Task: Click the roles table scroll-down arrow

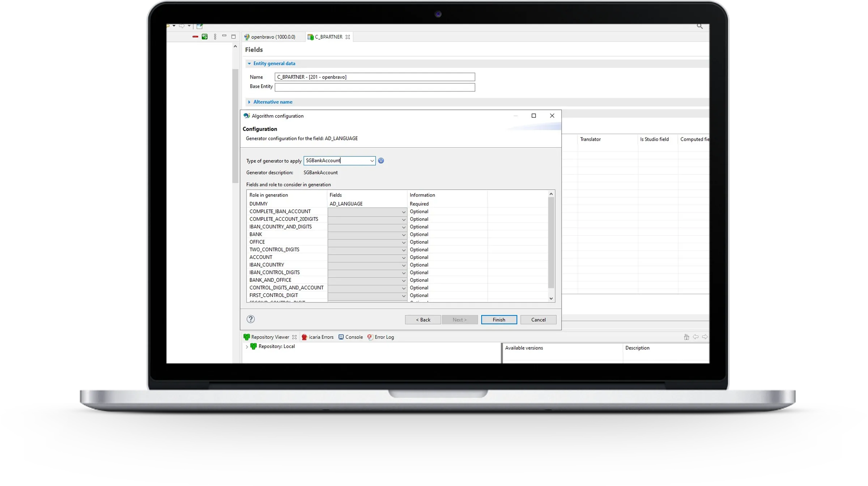Action: point(551,299)
